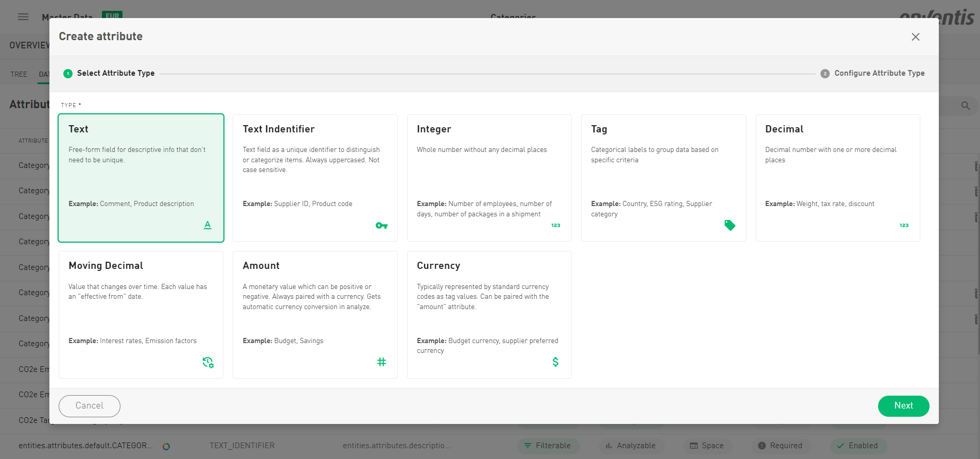Choose the Integer attribute type card

[x=489, y=178]
